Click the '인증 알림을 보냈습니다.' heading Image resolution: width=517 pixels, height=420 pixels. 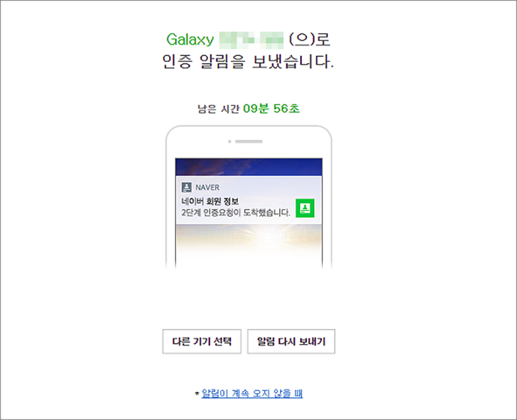[248, 61]
